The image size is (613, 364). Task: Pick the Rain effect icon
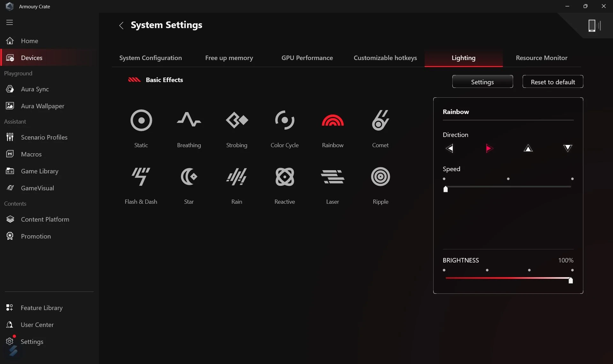click(x=237, y=177)
